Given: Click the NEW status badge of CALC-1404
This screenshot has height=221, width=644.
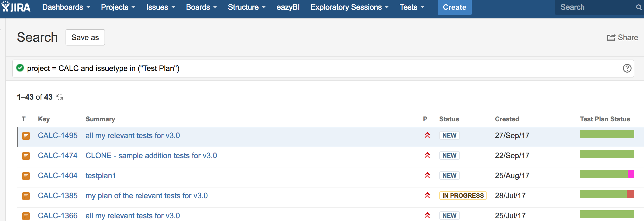Looking at the screenshot, I should point(450,175).
